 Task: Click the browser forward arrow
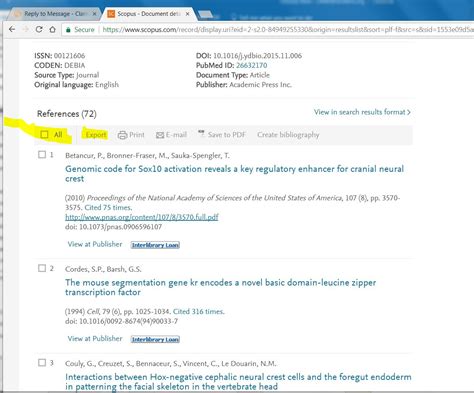[x=26, y=29]
